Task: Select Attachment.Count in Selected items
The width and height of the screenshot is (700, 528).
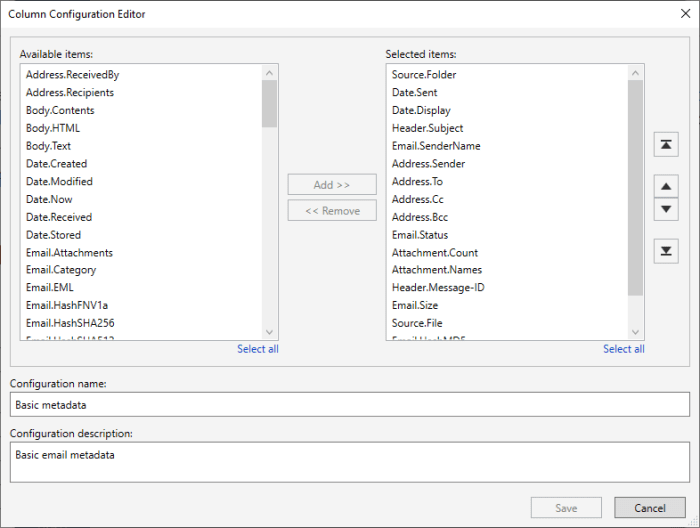Action: pyautogui.click(x=435, y=253)
